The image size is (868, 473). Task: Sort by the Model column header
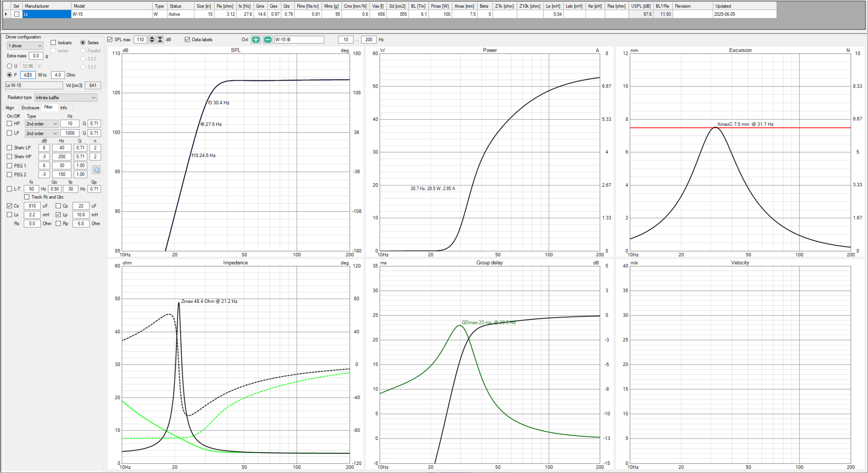click(x=112, y=6)
